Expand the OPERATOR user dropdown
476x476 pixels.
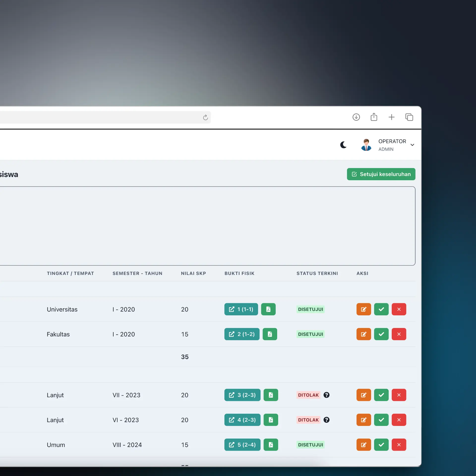tap(412, 145)
